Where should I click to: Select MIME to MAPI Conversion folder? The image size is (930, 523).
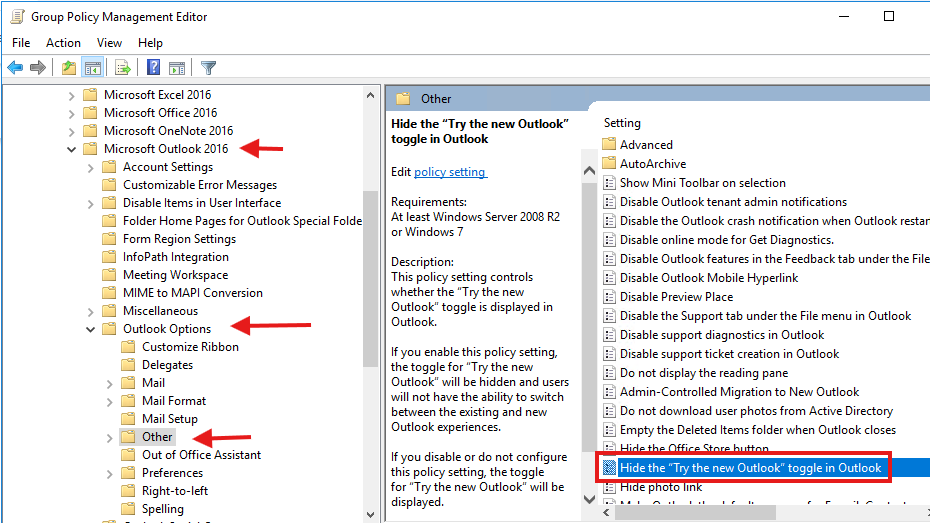pyautogui.click(x=193, y=292)
